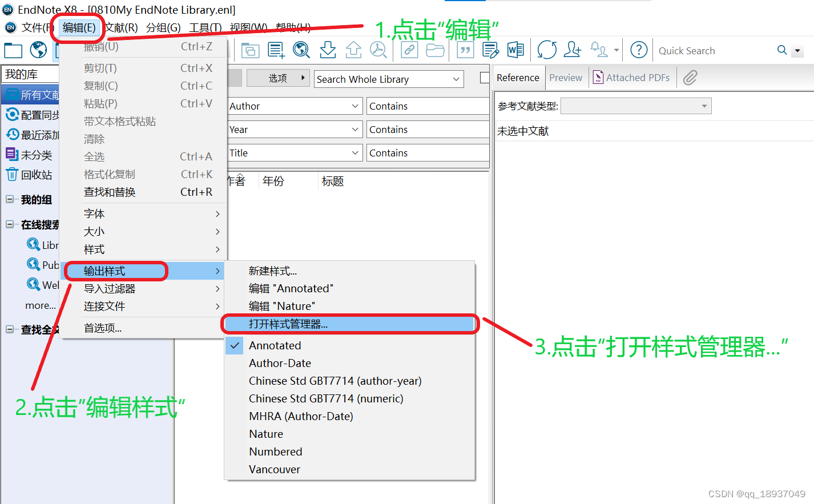
Task: Switch to the Attached PDFs tab
Action: point(631,78)
